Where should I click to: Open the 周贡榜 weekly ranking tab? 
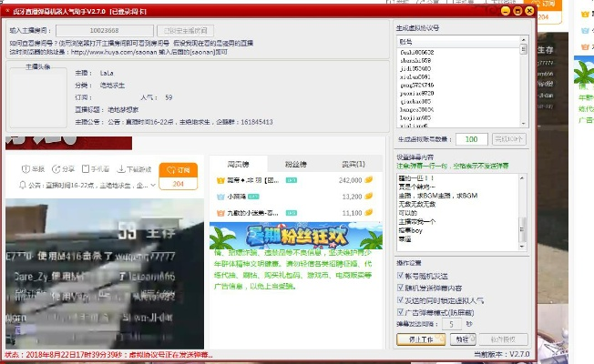click(x=239, y=164)
